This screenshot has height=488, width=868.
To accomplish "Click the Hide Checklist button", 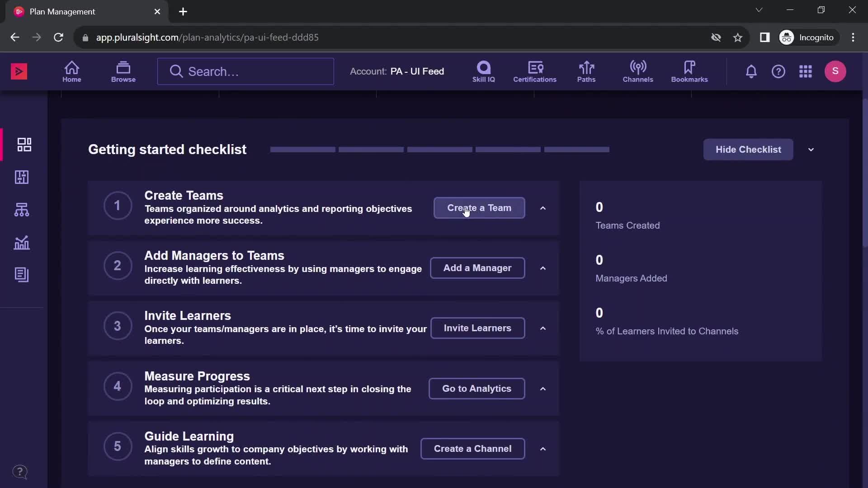I will click(748, 150).
